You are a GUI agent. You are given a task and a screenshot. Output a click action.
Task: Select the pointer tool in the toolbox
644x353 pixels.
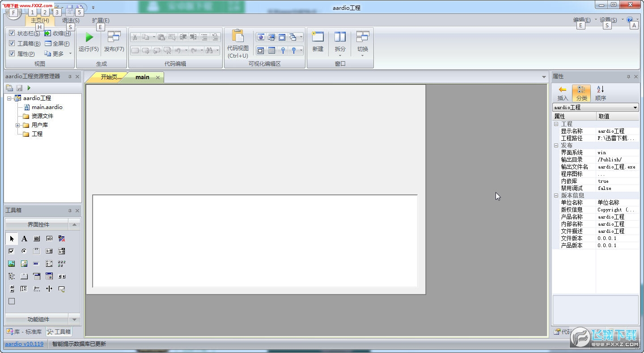click(x=12, y=239)
